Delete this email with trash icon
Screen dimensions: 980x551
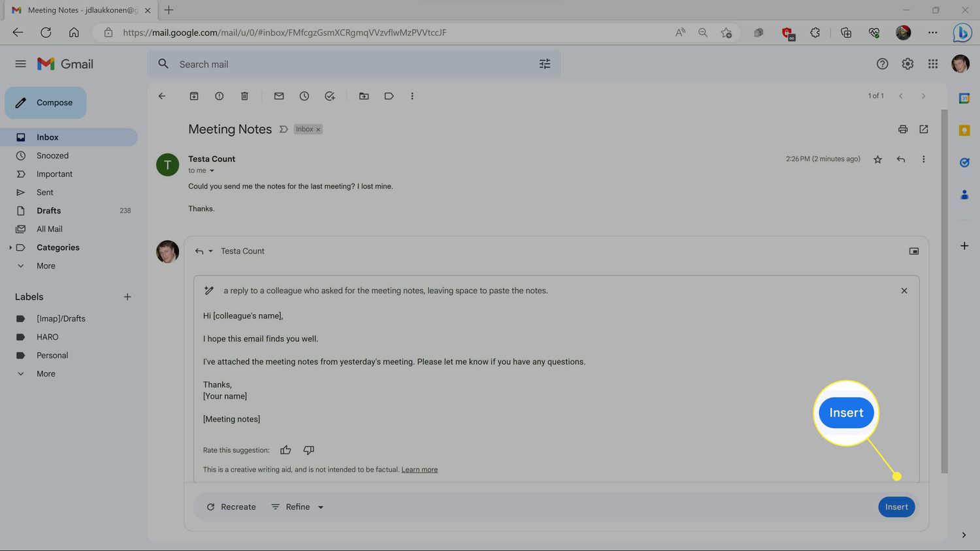(x=244, y=96)
